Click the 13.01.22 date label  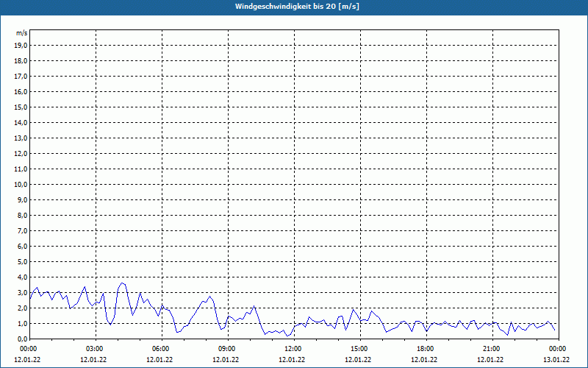(556, 360)
